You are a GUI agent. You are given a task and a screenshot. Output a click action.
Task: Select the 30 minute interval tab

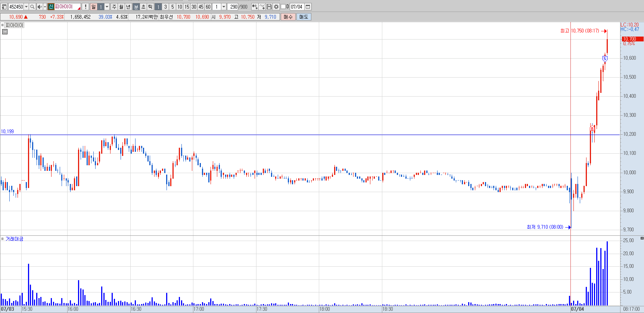pyautogui.click(x=194, y=7)
